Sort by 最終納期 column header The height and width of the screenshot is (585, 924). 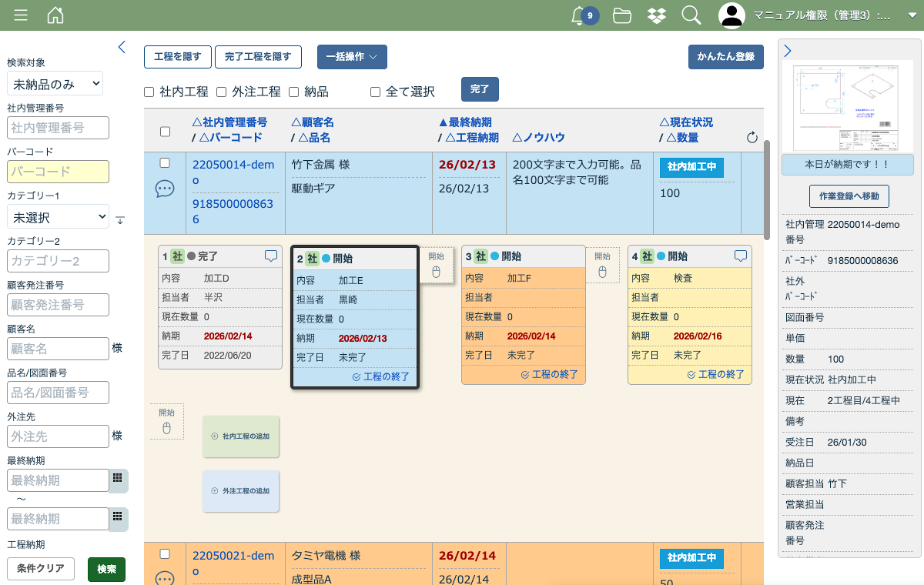click(465, 122)
